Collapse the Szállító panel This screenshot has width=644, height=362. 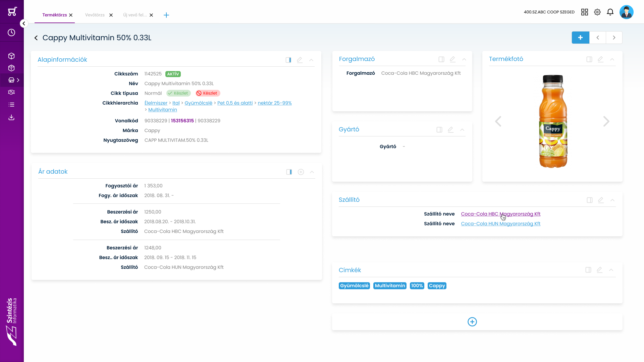click(612, 200)
